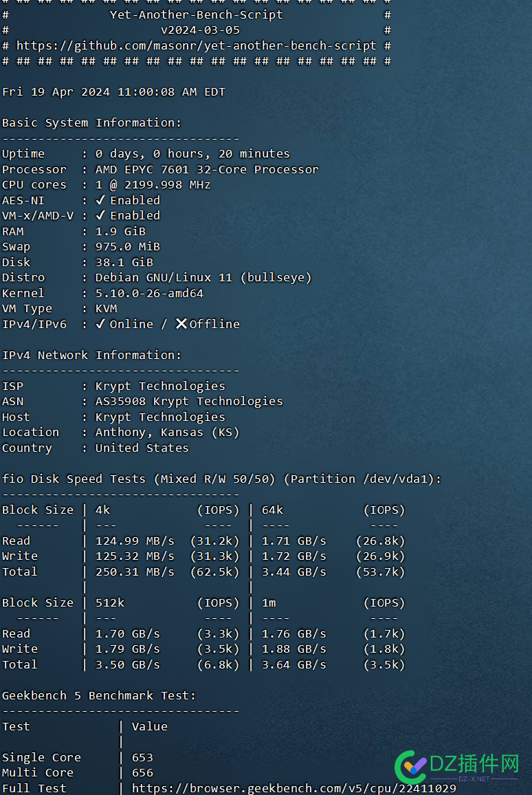The image size is (532, 795).
Task: Select fio Disk Speed Tests heading
Action: [221, 479]
